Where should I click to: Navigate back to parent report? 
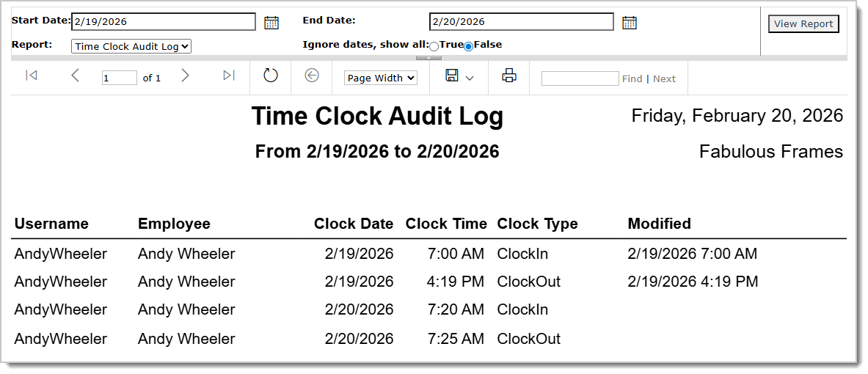click(312, 76)
